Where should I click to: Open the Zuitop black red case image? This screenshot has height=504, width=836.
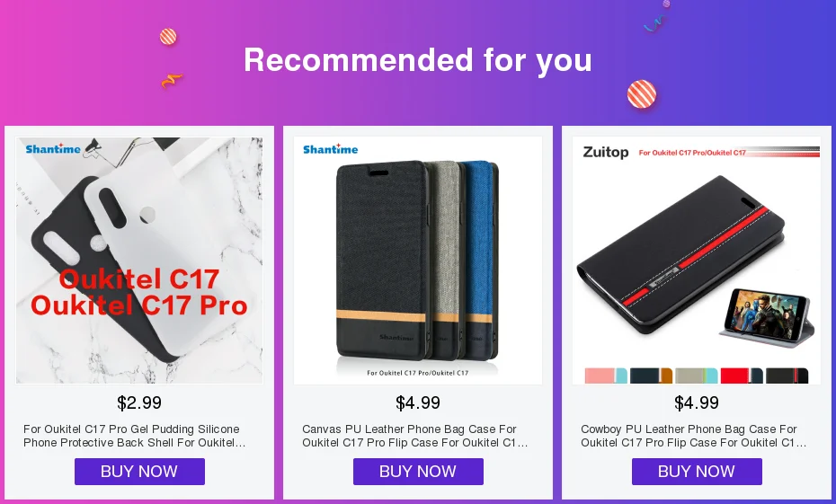697,261
